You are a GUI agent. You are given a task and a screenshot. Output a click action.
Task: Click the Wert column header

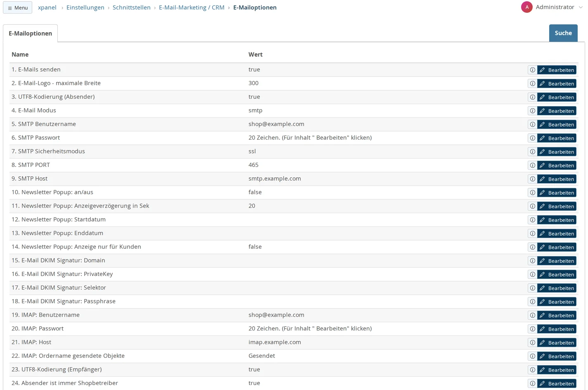pyautogui.click(x=256, y=55)
